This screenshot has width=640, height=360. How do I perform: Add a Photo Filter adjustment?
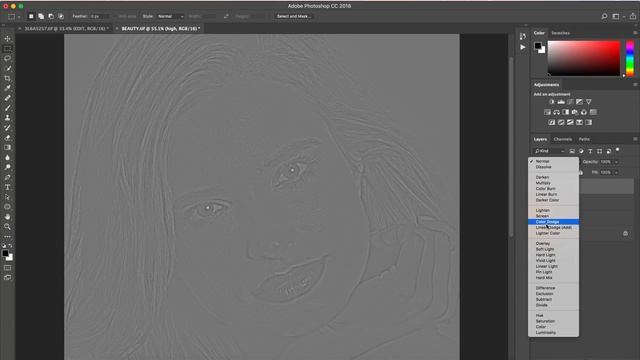pos(575,112)
